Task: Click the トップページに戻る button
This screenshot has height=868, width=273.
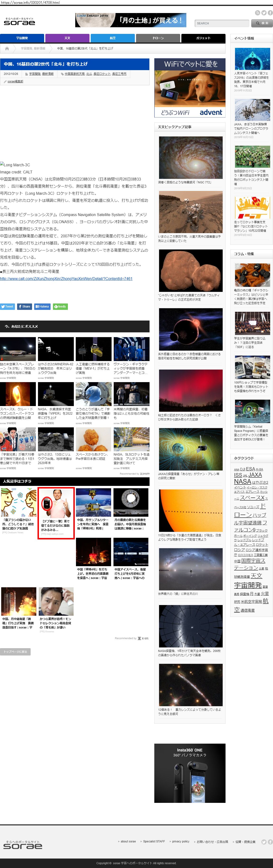Action: click(15, 652)
